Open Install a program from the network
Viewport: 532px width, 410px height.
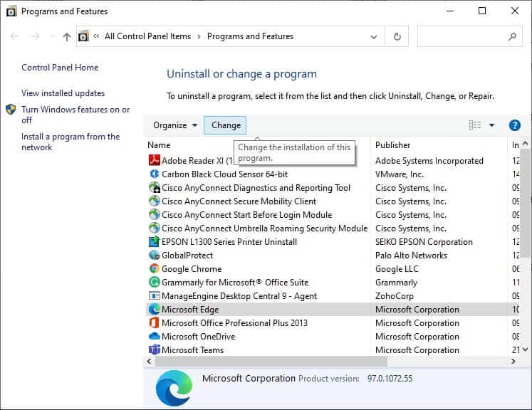tap(71, 142)
